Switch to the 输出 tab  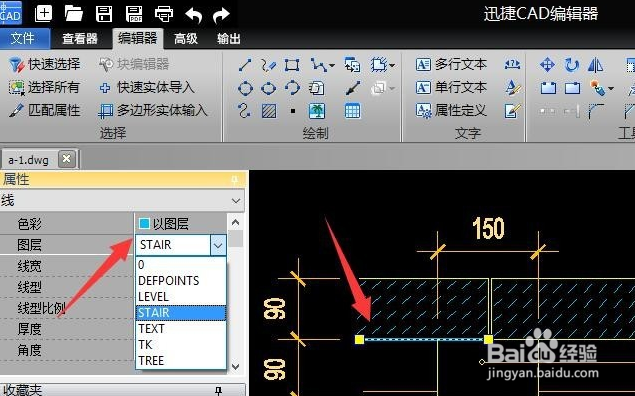pyautogui.click(x=229, y=39)
